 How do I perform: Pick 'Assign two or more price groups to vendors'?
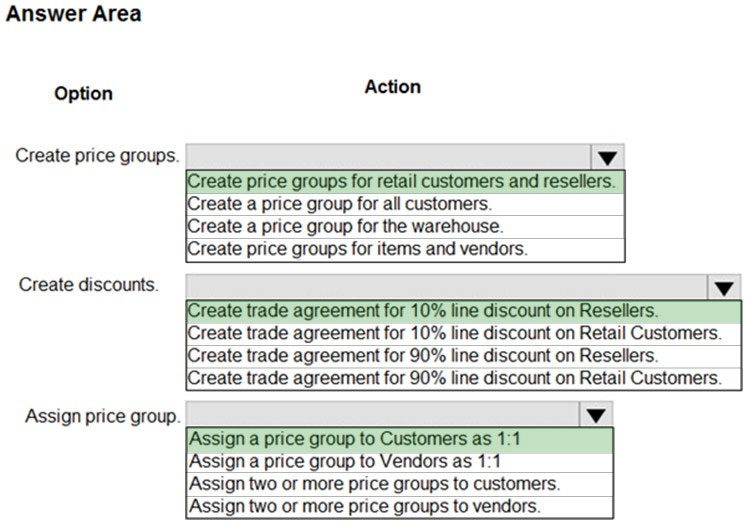coord(400,506)
